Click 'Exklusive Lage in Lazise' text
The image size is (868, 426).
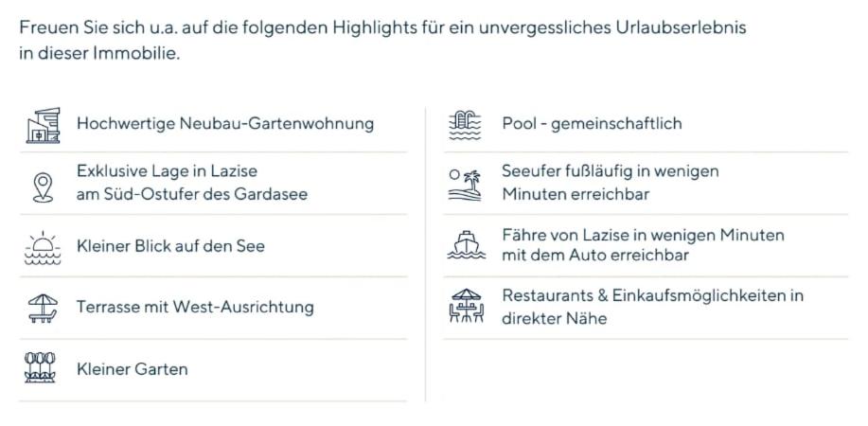coord(167,171)
